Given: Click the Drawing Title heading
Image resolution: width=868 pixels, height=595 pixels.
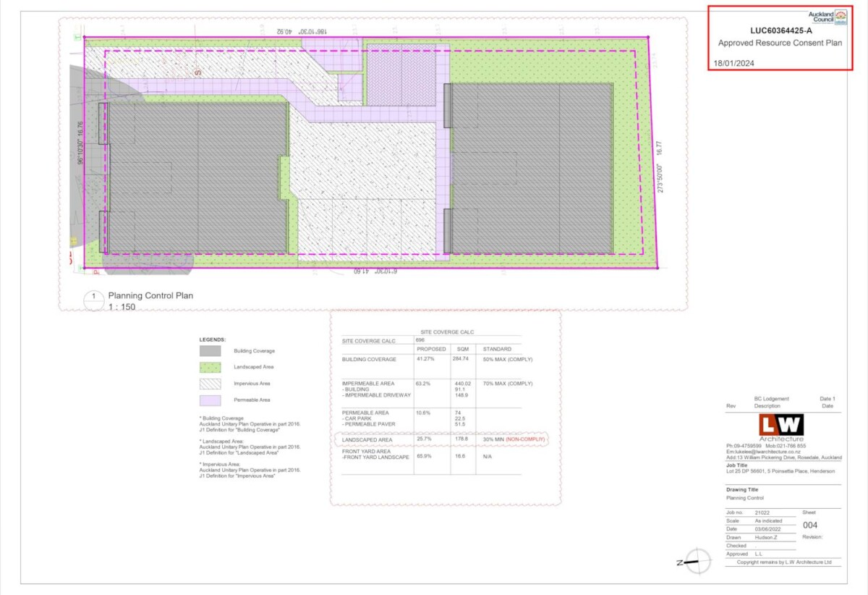Looking at the screenshot, I should coord(742,490).
